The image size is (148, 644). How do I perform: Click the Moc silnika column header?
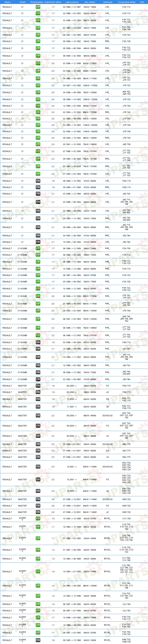click(x=90, y=2)
